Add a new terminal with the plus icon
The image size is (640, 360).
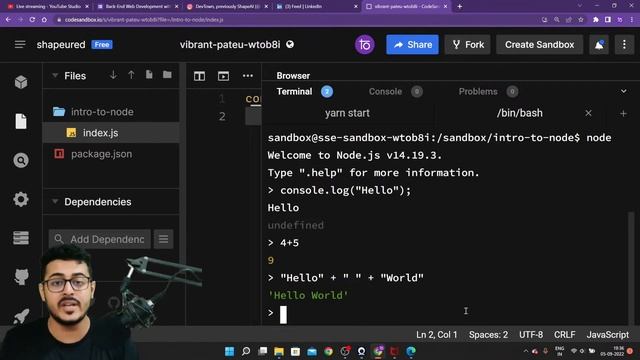pyautogui.click(x=623, y=113)
